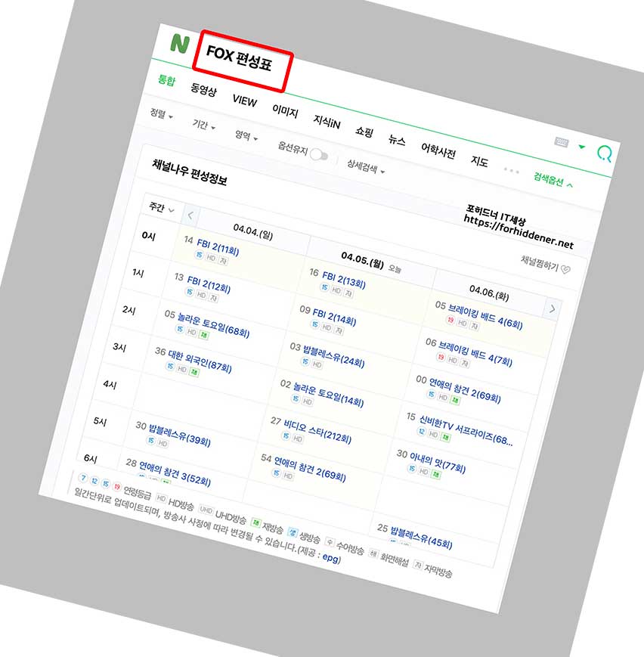Open 브레이킹 배드 4(7회) link
This screenshot has height=657, width=644.
point(475,354)
